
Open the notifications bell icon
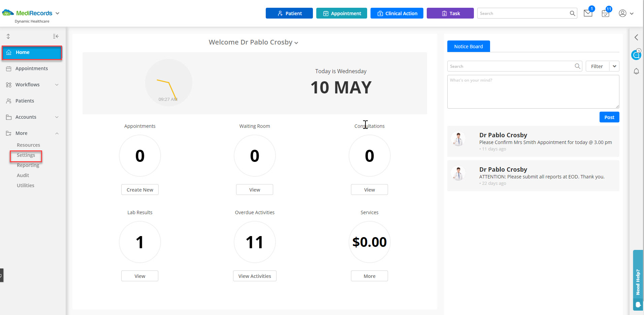[636, 71]
